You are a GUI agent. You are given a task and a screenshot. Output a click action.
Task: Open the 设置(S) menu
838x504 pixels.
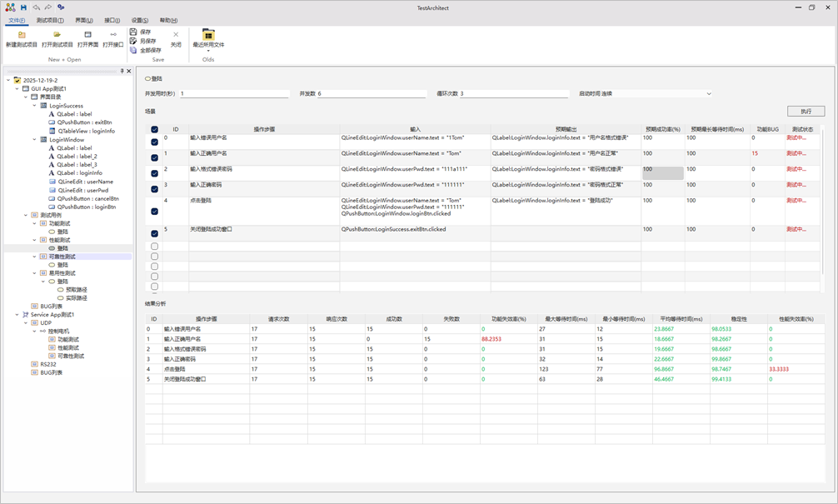(x=139, y=21)
